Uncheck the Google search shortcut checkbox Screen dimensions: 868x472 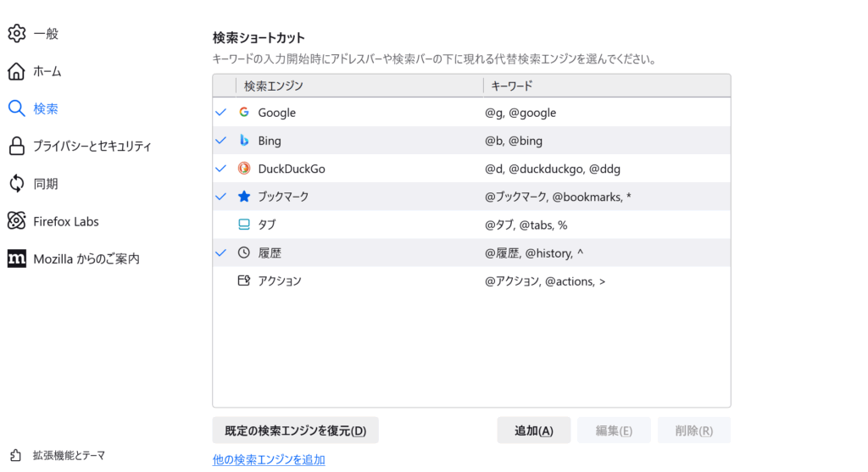[222, 113]
